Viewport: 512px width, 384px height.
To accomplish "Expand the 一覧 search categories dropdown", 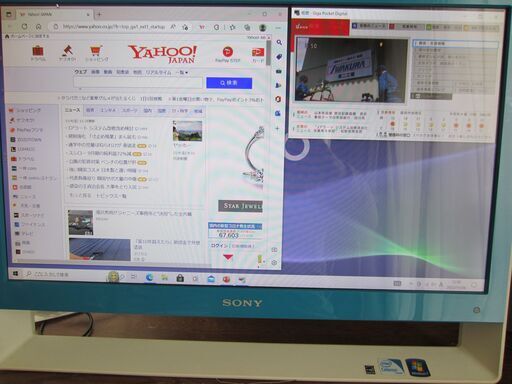I will tap(182, 72).
